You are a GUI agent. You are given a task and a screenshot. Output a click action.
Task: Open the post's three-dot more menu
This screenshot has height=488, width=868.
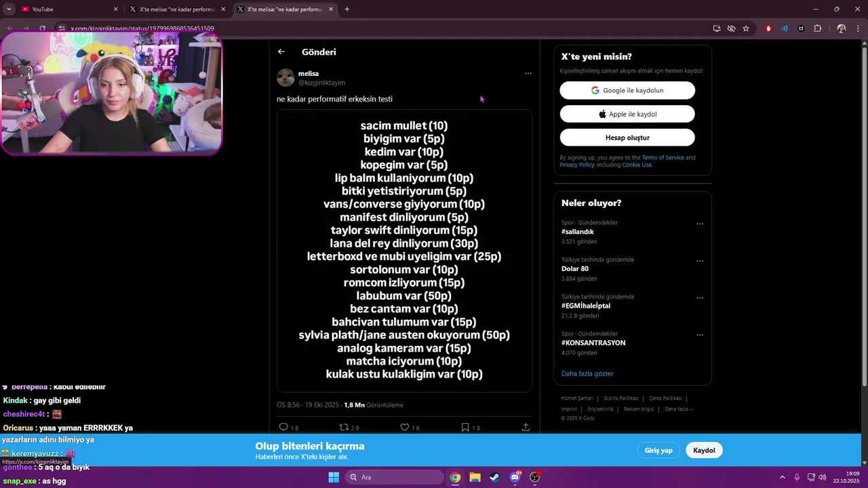click(x=528, y=73)
